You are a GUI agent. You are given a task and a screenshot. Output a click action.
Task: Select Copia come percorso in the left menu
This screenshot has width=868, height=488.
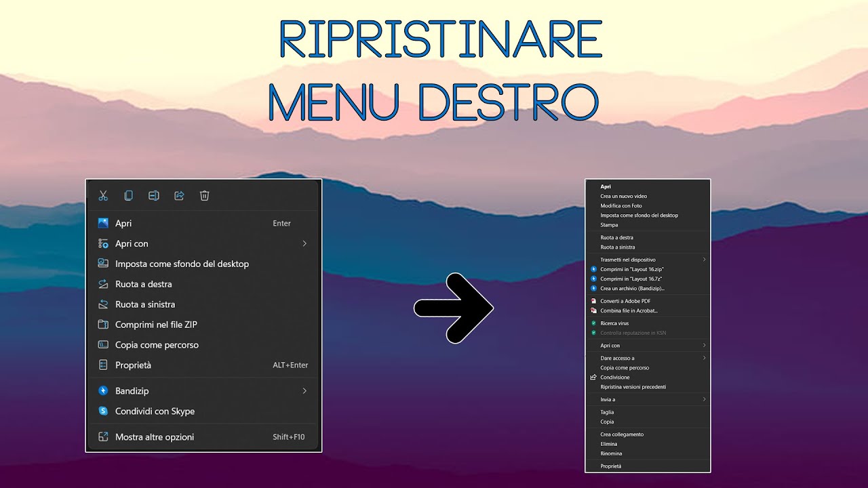point(203,345)
